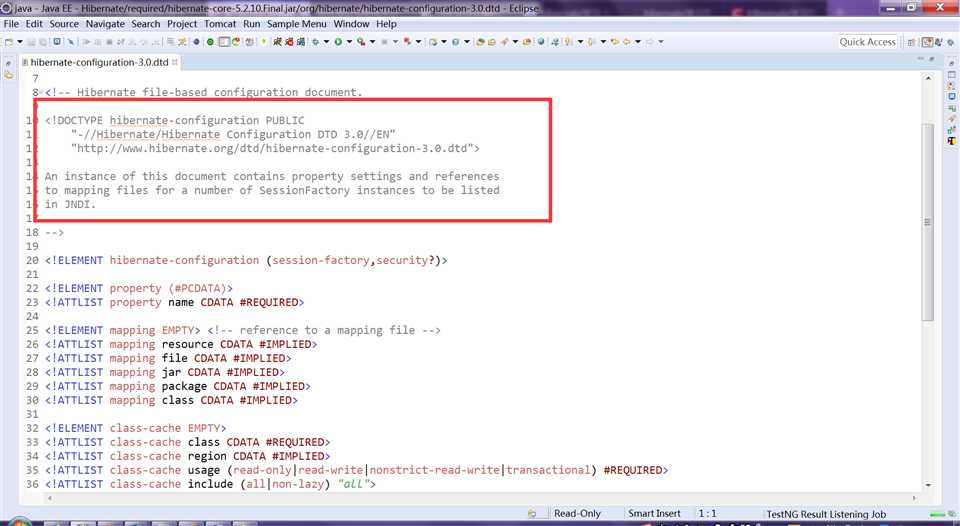Open the Forward history dropdown arrow

click(x=661, y=42)
